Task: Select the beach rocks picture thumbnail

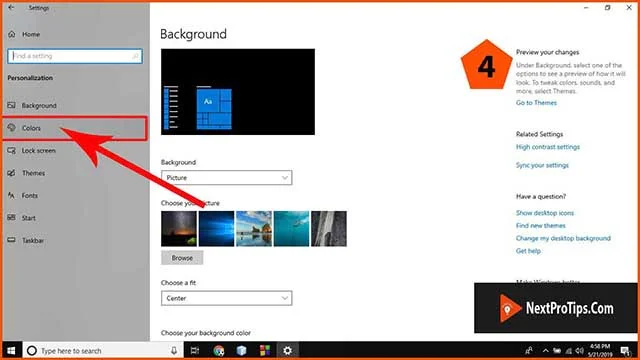Action: pos(254,229)
